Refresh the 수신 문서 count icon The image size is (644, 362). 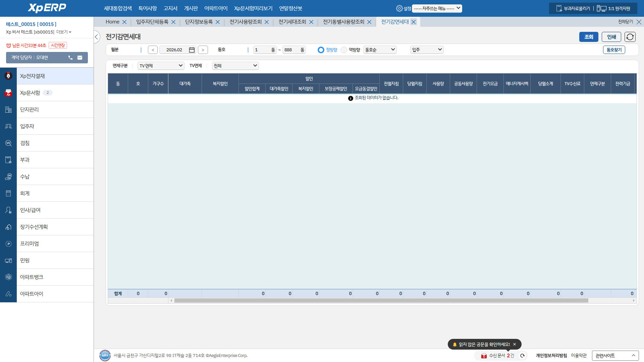click(x=523, y=356)
